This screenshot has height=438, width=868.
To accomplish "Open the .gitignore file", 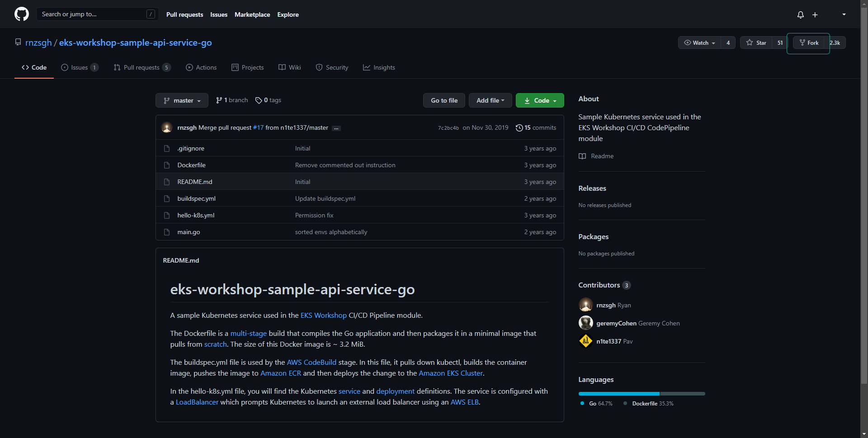I will 191,148.
